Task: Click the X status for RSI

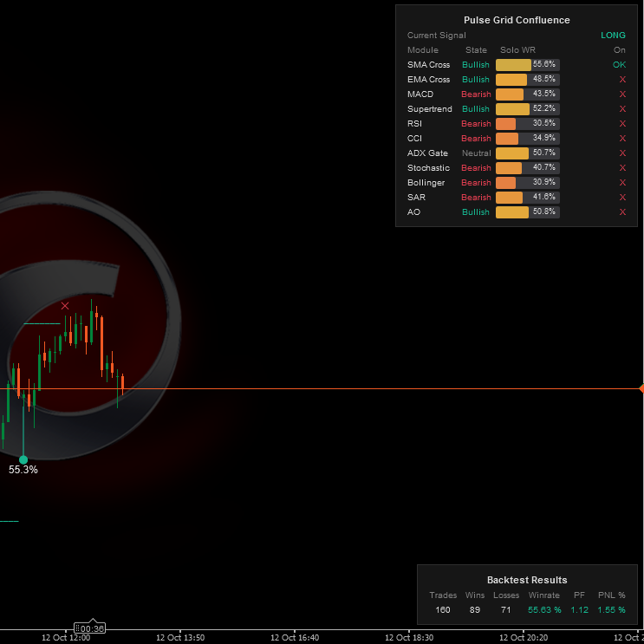Action: (622, 124)
